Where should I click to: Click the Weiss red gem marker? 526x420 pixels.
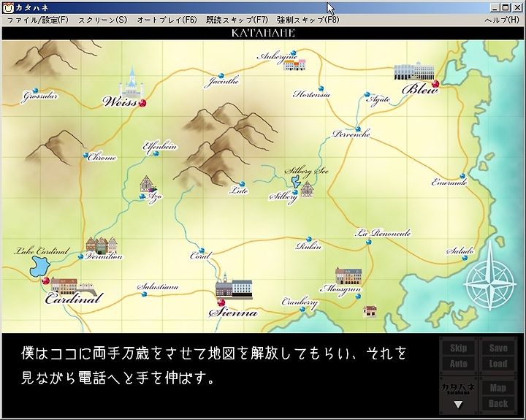point(142,103)
